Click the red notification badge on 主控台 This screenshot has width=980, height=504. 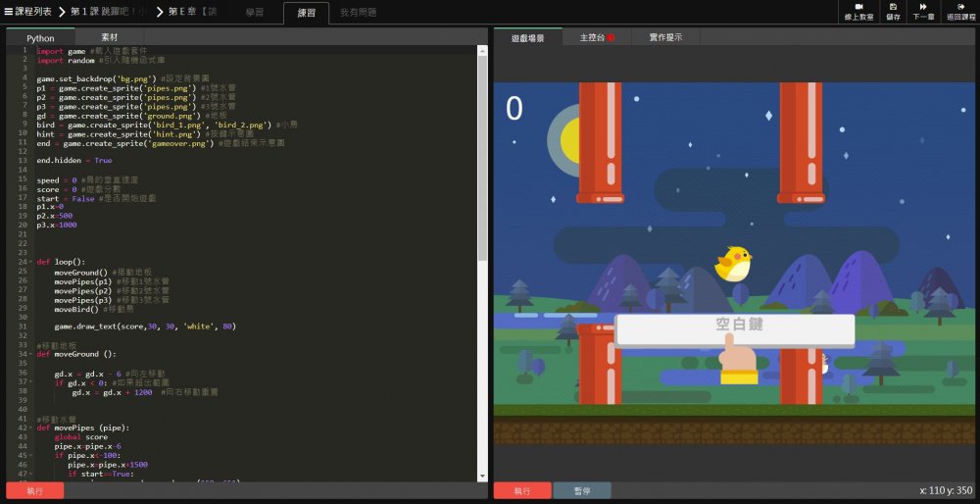[x=611, y=38]
